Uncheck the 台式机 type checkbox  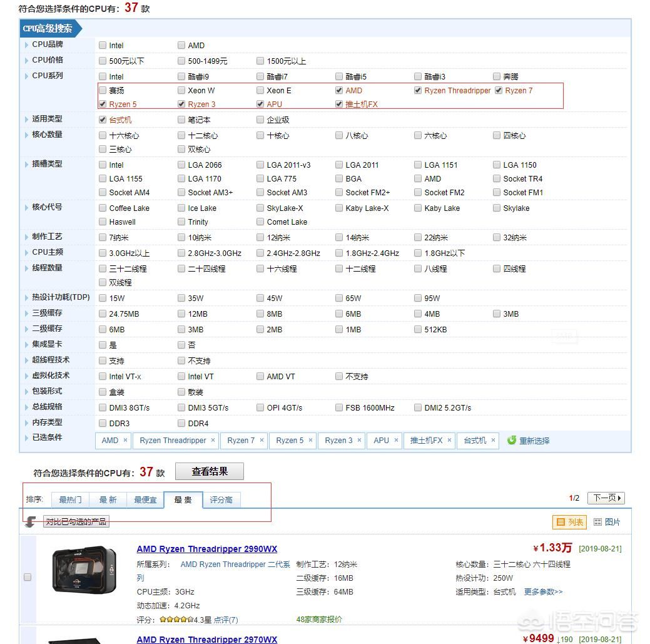click(103, 120)
